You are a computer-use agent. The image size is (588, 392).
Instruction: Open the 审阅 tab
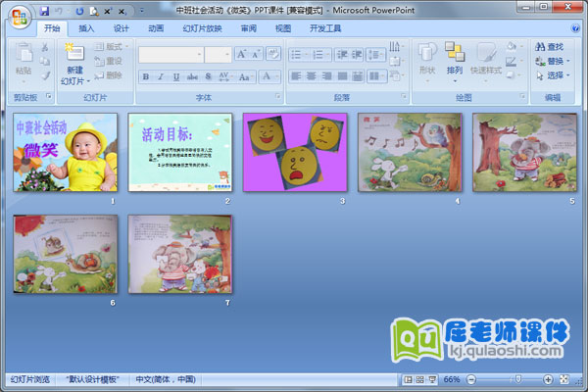pos(248,28)
